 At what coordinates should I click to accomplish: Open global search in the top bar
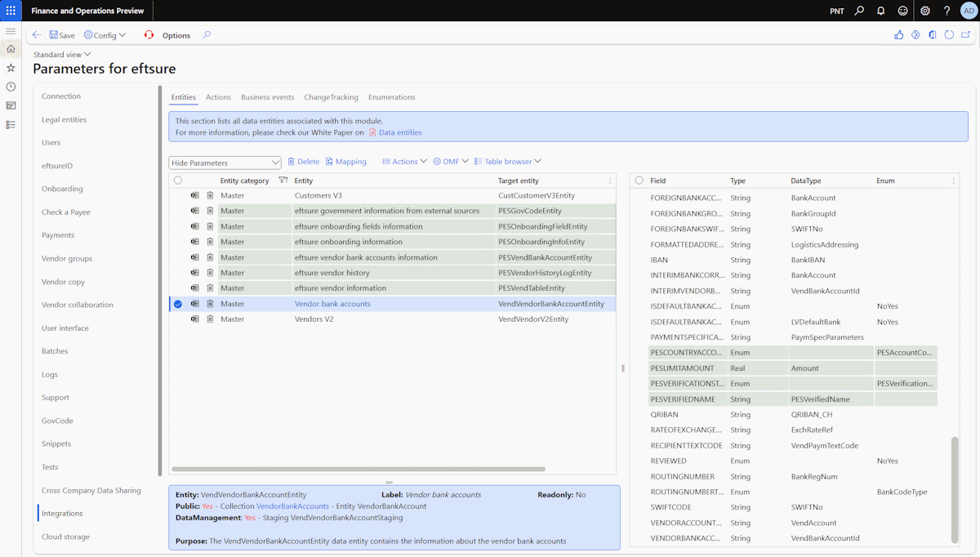click(859, 11)
